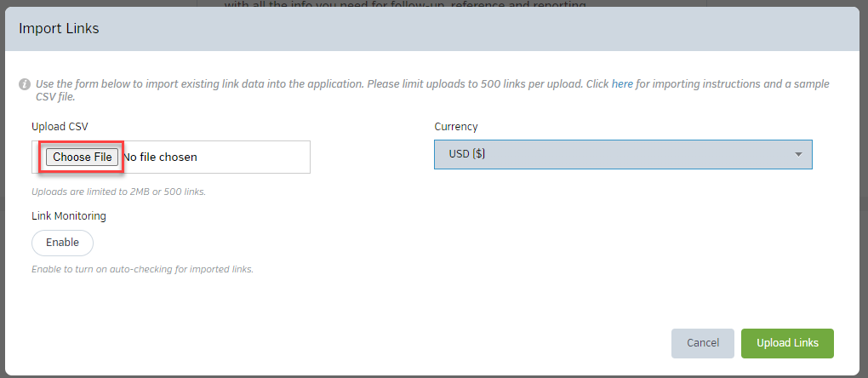Click the currency dropdown arrow caret

pyautogui.click(x=798, y=154)
